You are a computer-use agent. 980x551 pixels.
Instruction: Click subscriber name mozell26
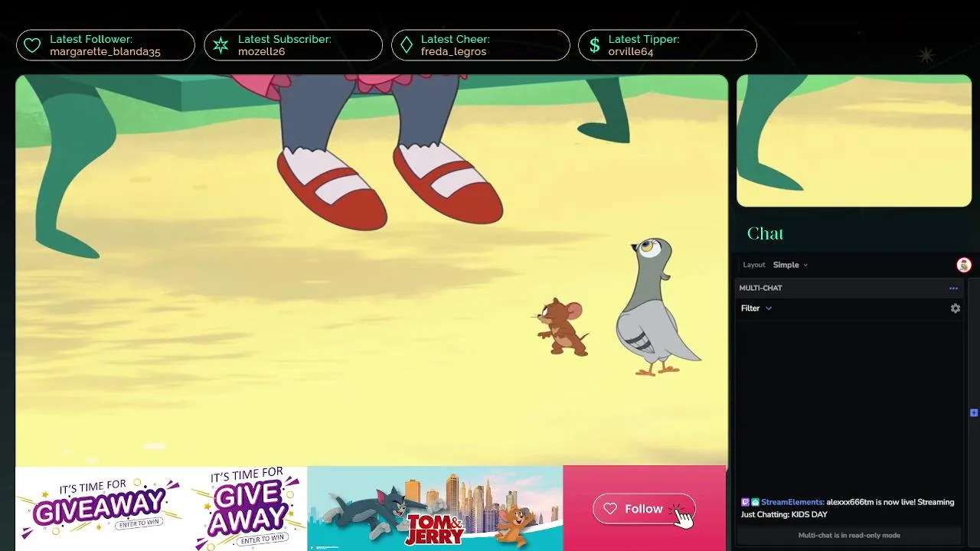(x=261, y=52)
